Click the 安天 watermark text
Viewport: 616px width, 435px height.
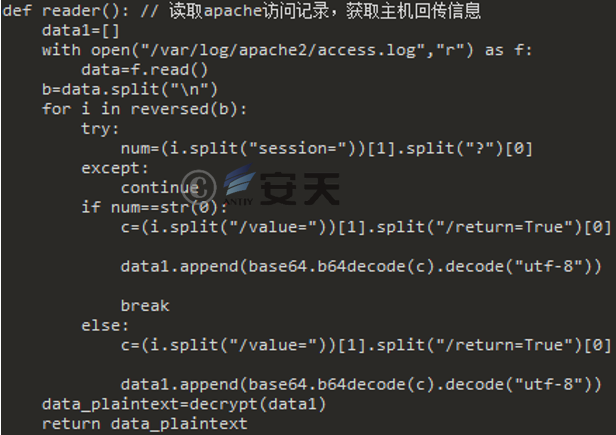coord(299,189)
